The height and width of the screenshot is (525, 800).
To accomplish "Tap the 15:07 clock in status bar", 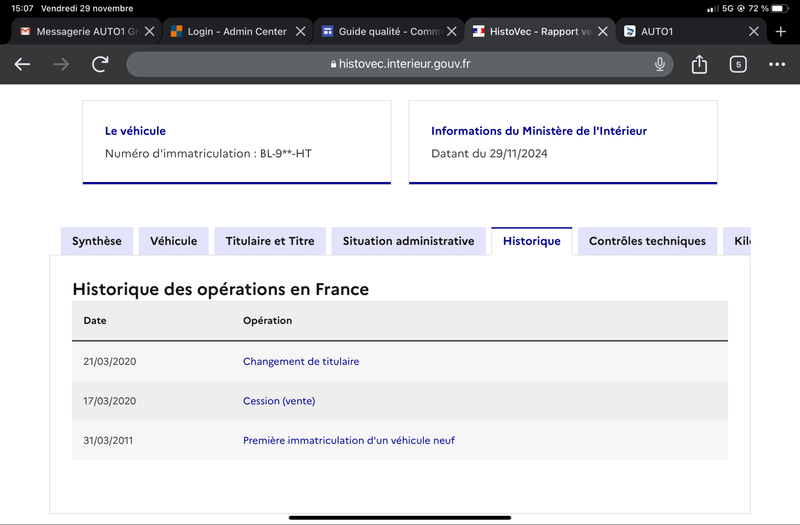I will [22, 8].
